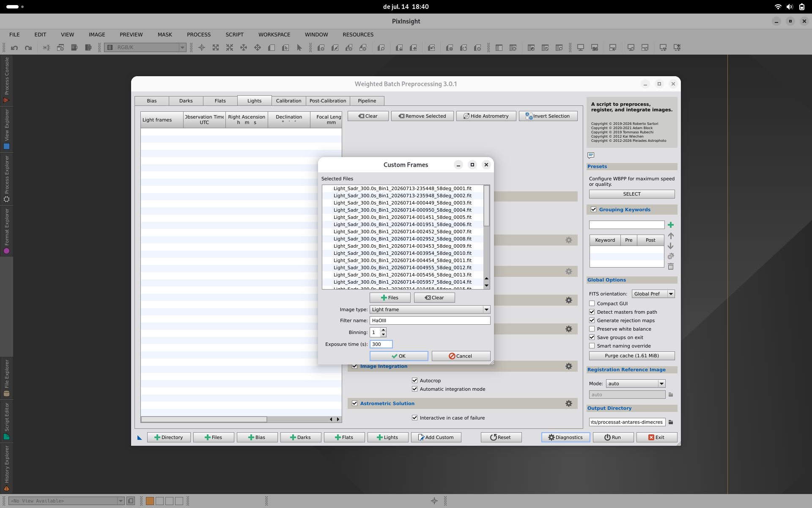Uncheck Interactive in case of failure
This screenshot has height=508, width=812.
(415, 418)
